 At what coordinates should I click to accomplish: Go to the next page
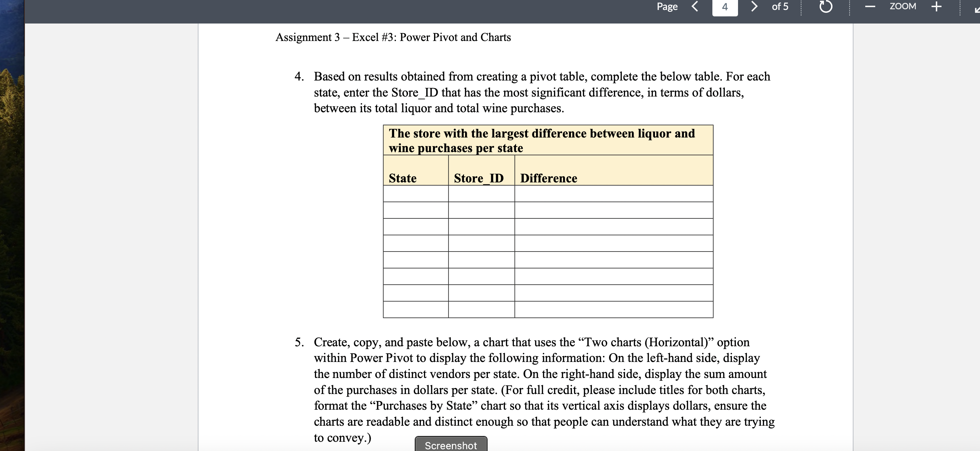[x=754, y=6]
